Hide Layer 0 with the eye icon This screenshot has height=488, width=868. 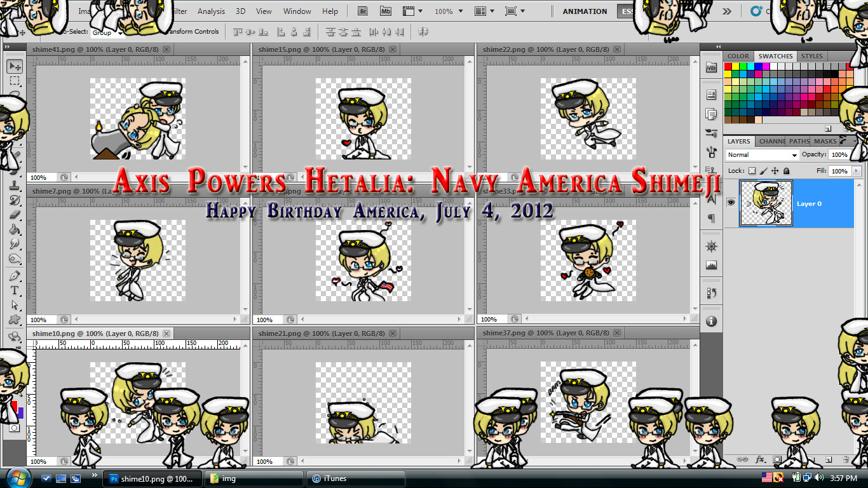[731, 202]
